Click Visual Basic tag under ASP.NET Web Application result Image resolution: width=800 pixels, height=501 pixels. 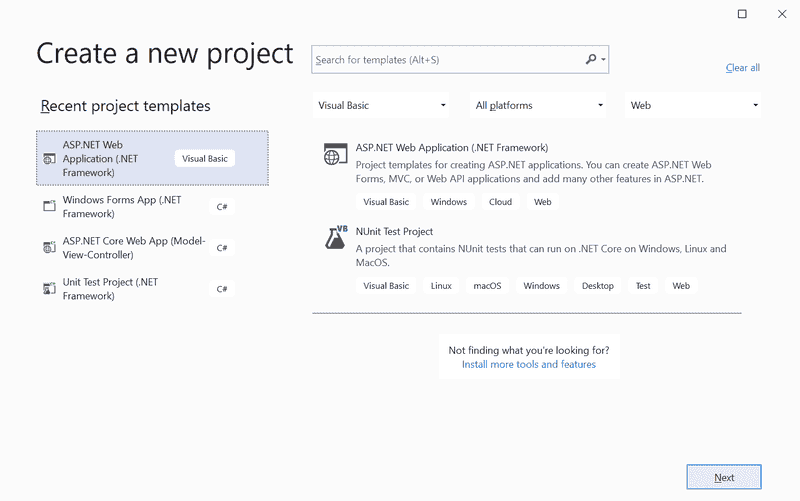386,202
